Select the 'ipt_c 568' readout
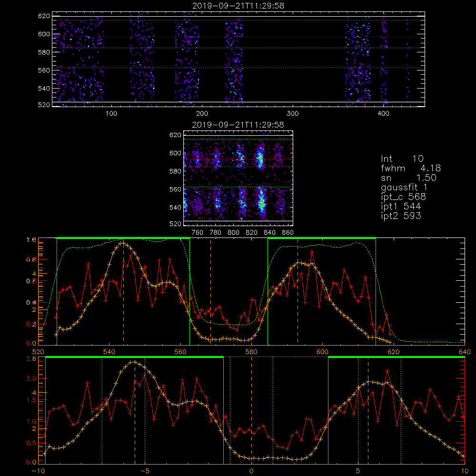 (x=404, y=197)
